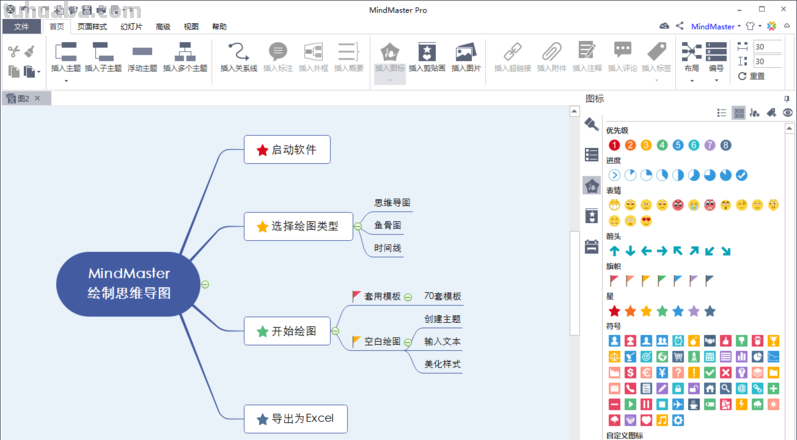Open the File (文件) menu
The image size is (797, 440).
tap(21, 26)
